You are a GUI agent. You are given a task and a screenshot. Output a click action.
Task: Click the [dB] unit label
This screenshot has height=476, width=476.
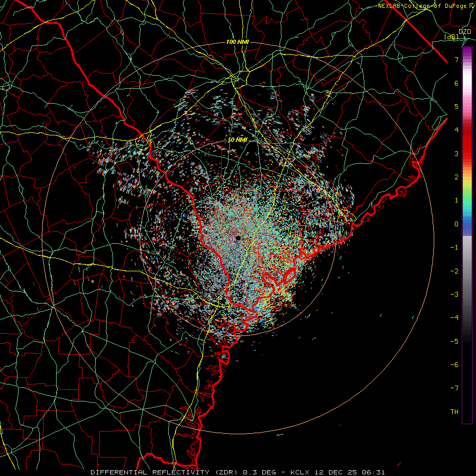pos(452,37)
